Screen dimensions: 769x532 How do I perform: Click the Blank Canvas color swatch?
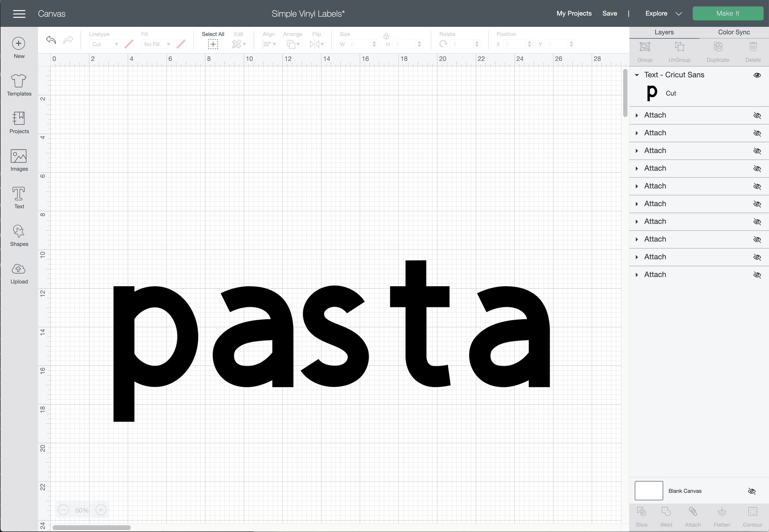pyautogui.click(x=649, y=491)
